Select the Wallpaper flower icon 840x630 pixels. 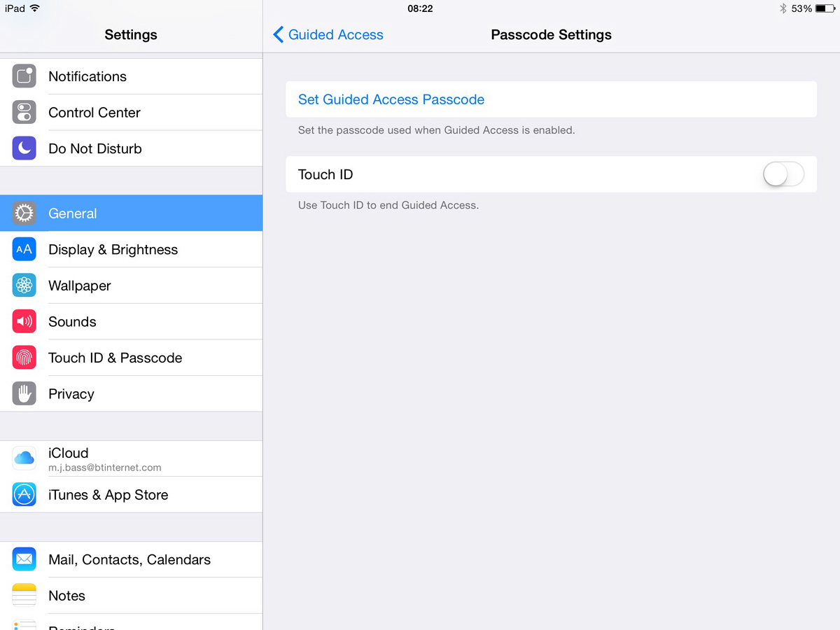click(x=24, y=286)
